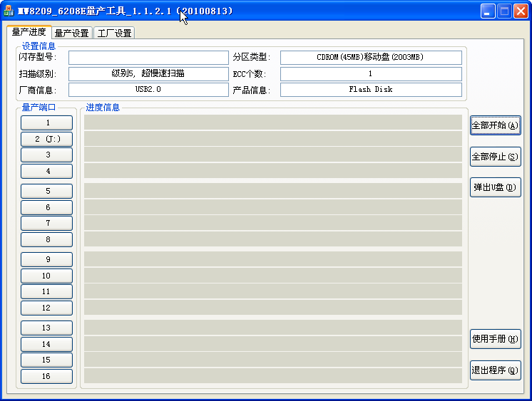Image resolution: width=532 pixels, height=401 pixels.
Task: Click the first progress bar row
Action: click(273, 123)
